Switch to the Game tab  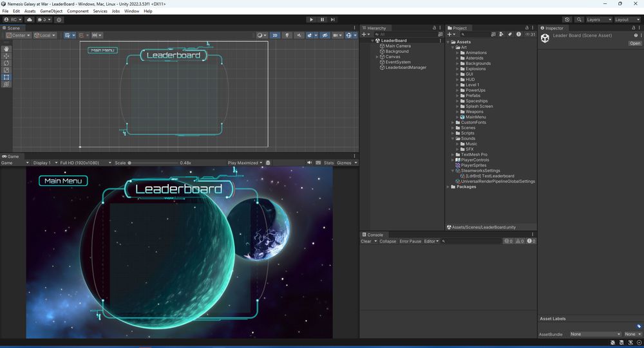pyautogui.click(x=11, y=156)
